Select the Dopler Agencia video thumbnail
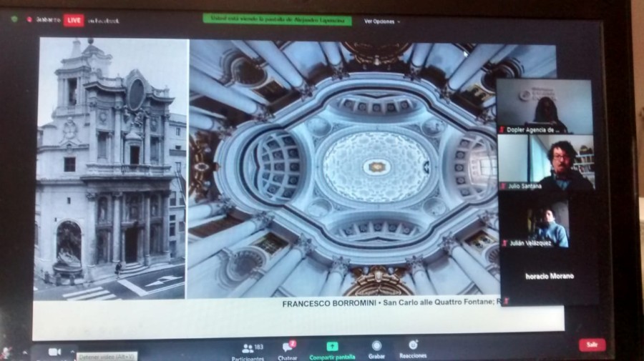644x361 pixels. click(x=545, y=107)
